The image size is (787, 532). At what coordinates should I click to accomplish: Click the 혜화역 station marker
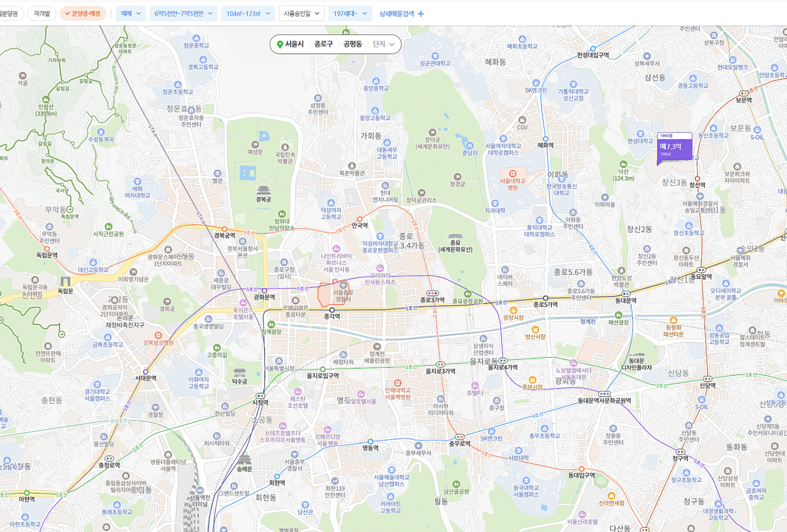pyautogui.click(x=545, y=139)
